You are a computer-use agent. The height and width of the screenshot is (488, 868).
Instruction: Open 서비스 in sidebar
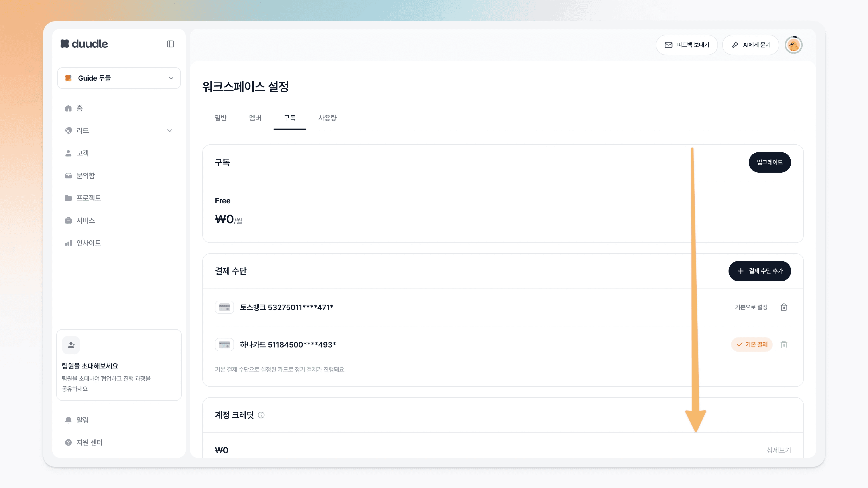[86, 221]
